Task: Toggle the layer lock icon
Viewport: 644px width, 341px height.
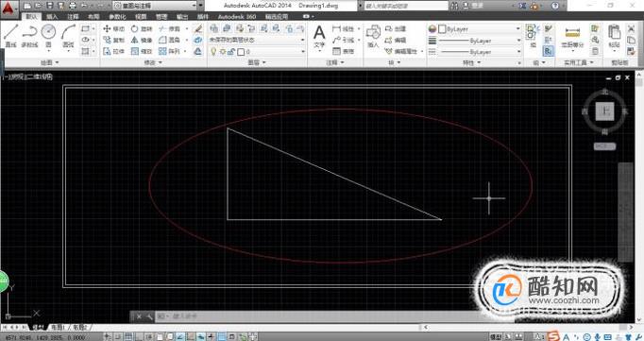Action: coord(231,52)
